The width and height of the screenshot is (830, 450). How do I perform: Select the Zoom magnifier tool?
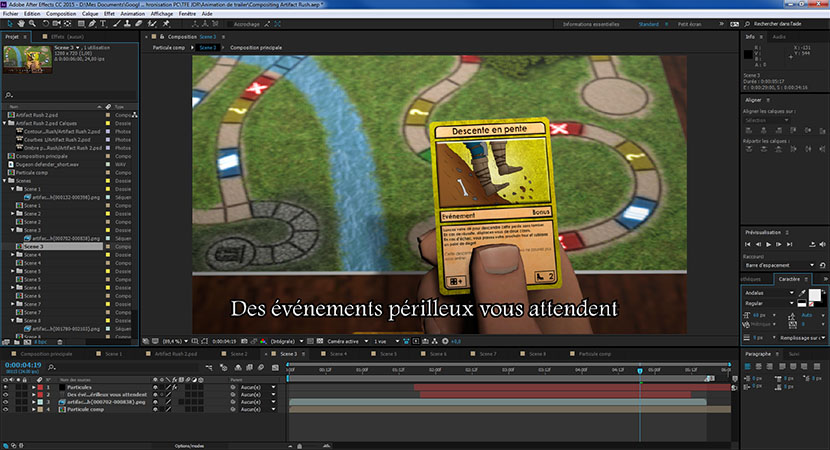pos(32,24)
